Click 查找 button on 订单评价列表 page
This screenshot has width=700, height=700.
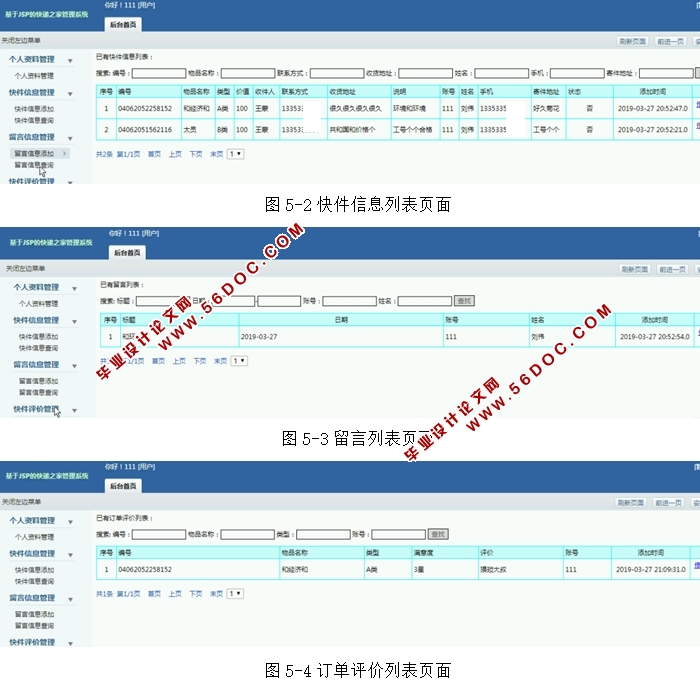438,534
